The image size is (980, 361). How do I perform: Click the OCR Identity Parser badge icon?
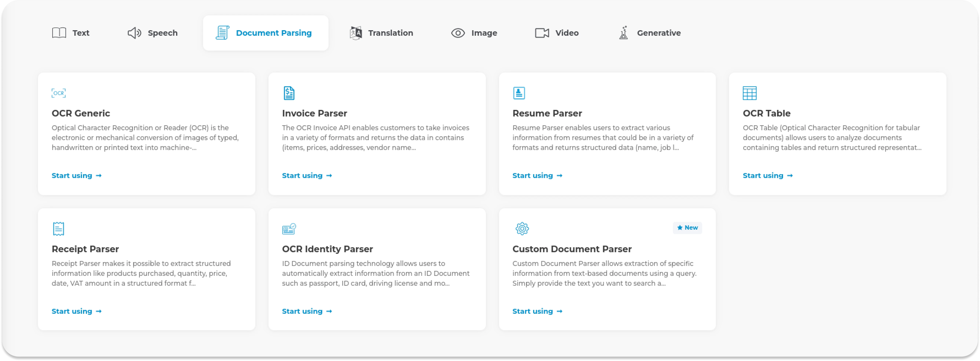coord(289,228)
